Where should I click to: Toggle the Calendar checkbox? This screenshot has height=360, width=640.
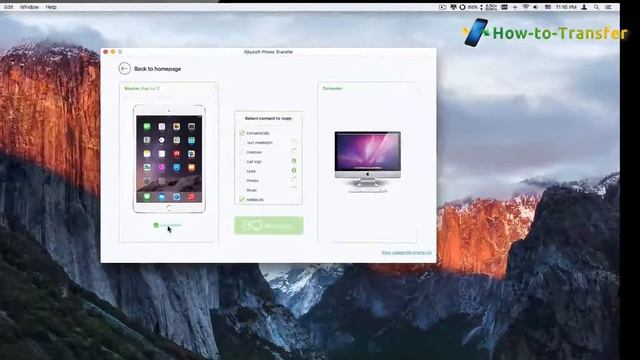[242, 152]
